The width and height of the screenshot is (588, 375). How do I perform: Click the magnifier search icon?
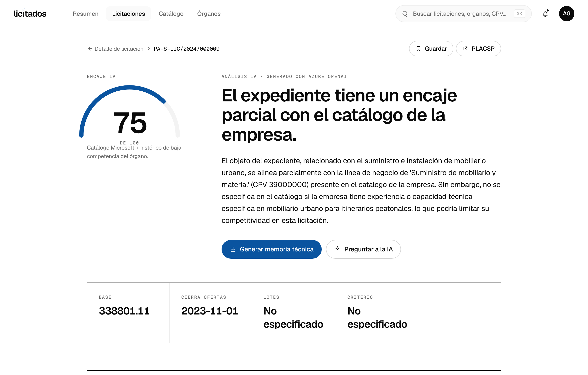pos(405,14)
